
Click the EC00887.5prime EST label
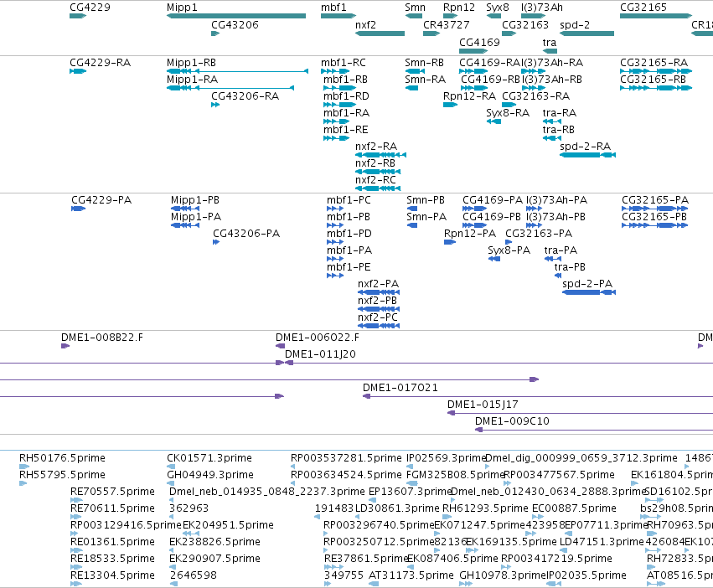coord(574,508)
